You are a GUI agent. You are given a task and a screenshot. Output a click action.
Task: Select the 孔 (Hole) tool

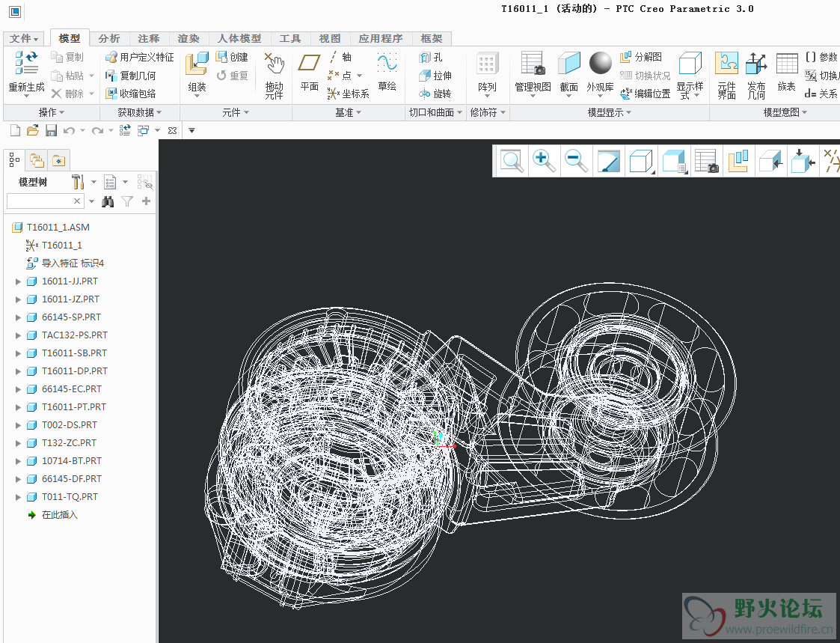[431, 57]
